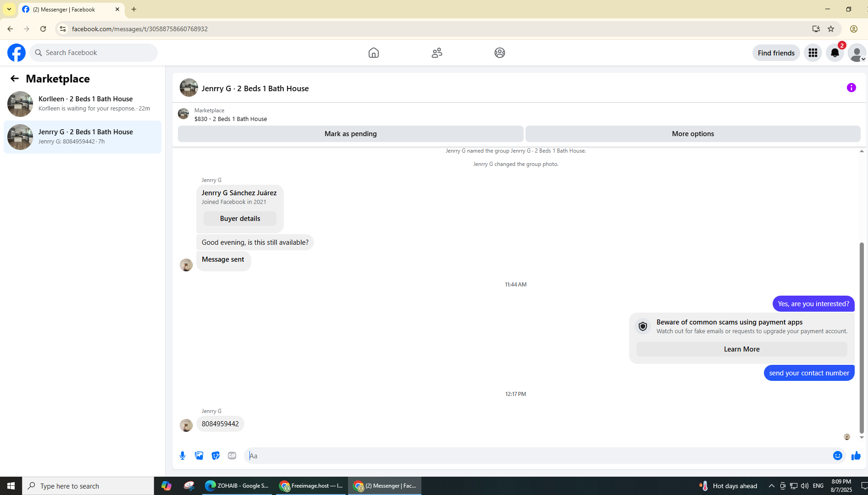Screen dimensions: 868x495
Task: Click Learn More about payment scams
Action: coord(741,349)
